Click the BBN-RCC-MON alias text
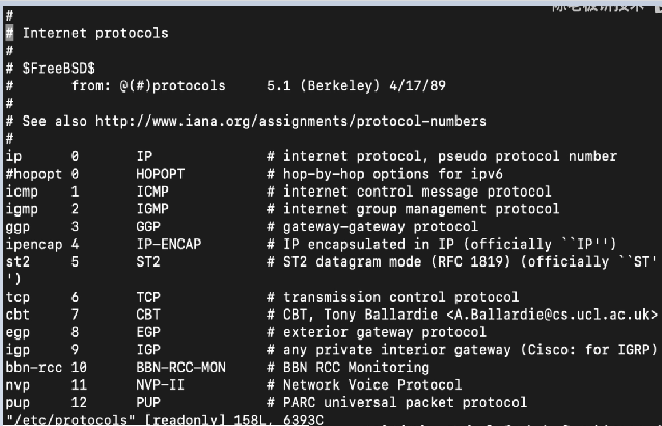Viewport: 662px width, 426px height. pyautogui.click(x=181, y=367)
